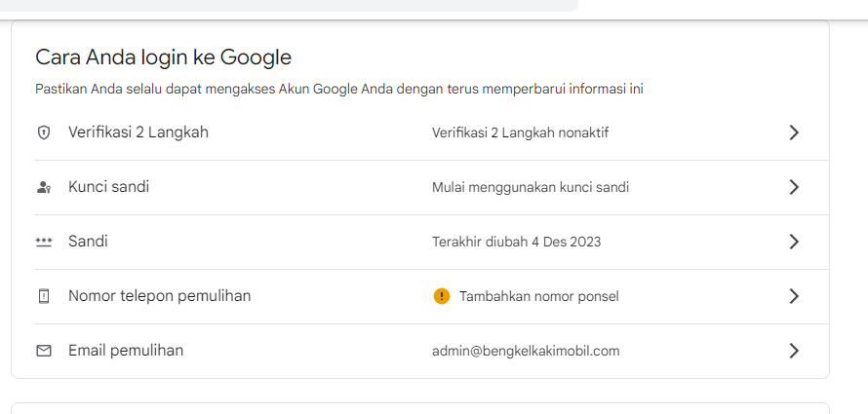Click the phone icon beside Nomor telepon pemulihan

coord(43,296)
